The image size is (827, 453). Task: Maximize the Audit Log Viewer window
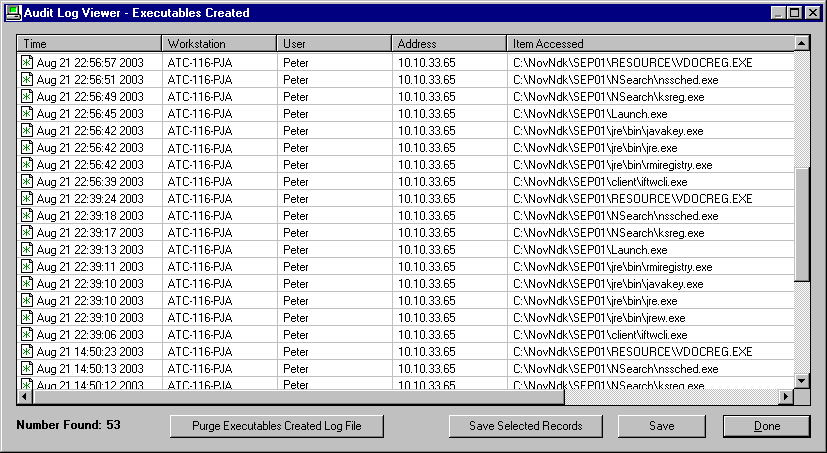click(795, 13)
